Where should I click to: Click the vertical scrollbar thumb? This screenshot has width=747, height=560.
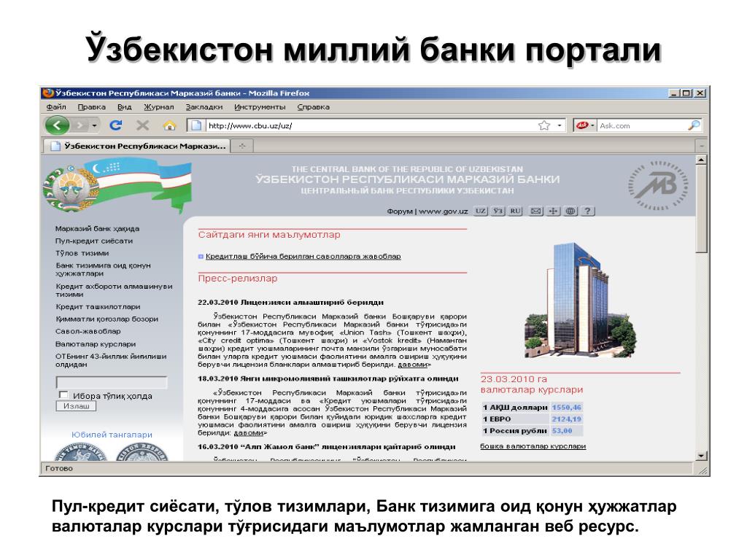(701, 209)
